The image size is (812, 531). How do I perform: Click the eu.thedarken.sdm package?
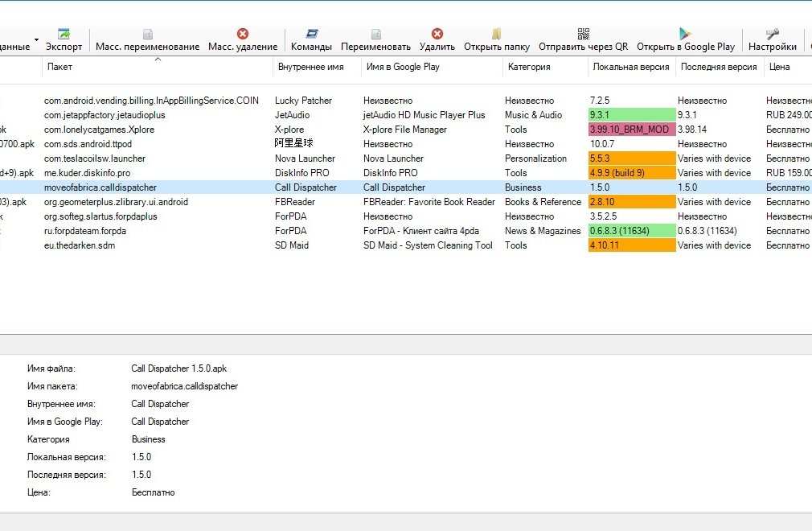(80, 245)
